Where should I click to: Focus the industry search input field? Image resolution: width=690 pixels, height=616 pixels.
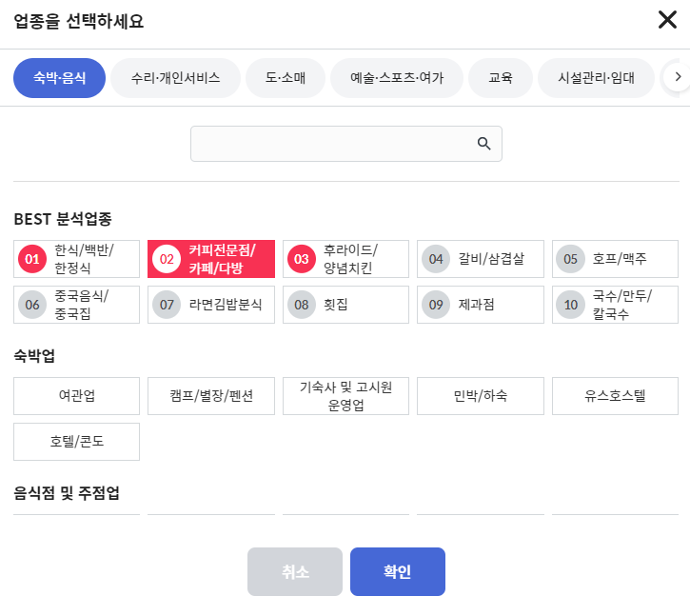(345, 144)
